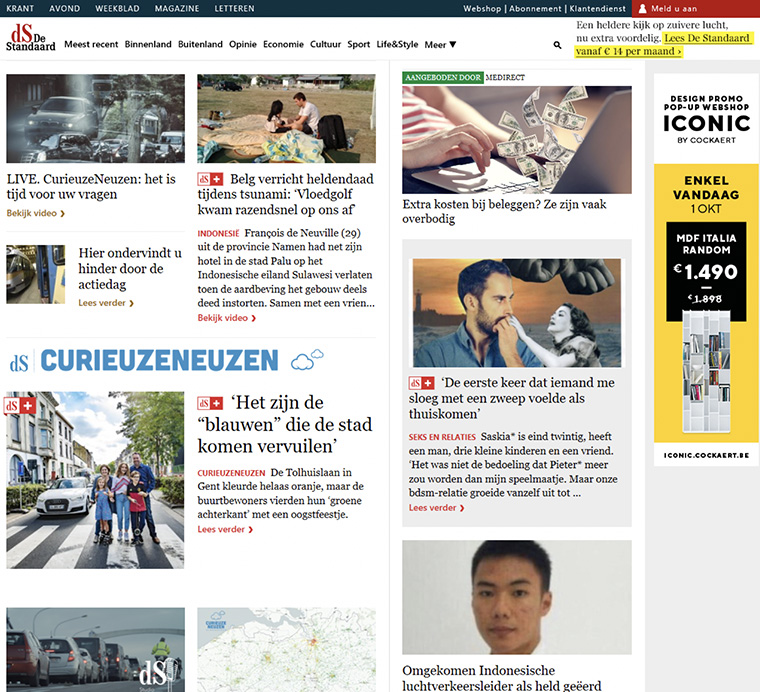
Task: Click dS+ badge before 'Belg verricht heldendaad'
Action: [x=210, y=179]
